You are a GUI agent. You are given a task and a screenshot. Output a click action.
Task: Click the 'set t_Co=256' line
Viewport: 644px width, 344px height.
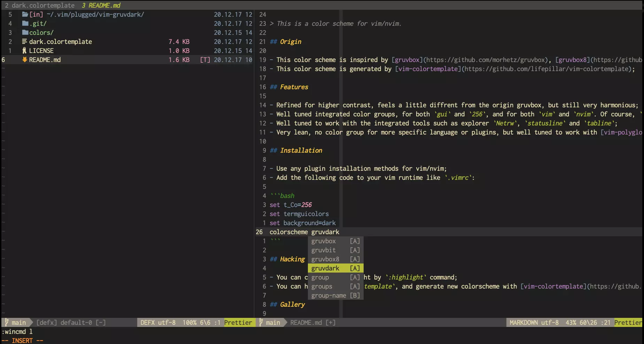coord(290,205)
